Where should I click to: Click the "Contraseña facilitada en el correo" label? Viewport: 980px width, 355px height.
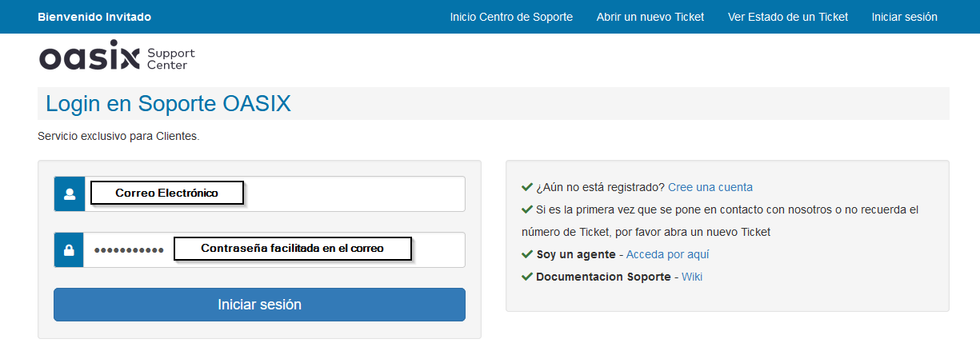click(x=292, y=249)
